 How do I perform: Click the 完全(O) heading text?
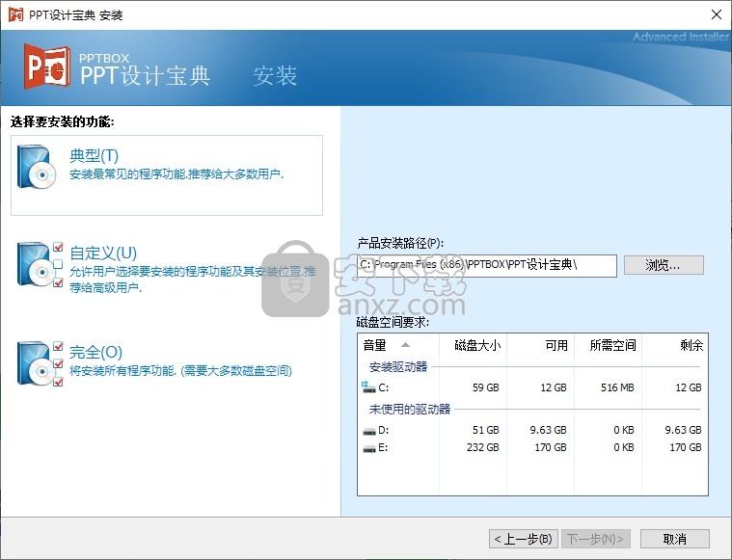(x=95, y=352)
